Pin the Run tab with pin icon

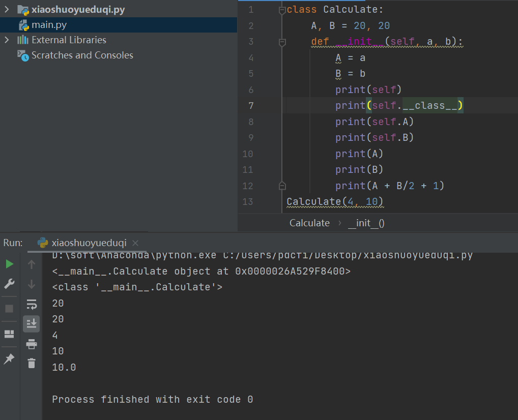(x=9, y=359)
